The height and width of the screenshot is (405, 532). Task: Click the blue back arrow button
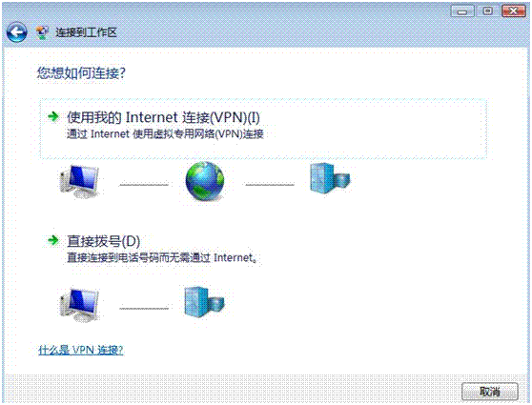pos(16,32)
